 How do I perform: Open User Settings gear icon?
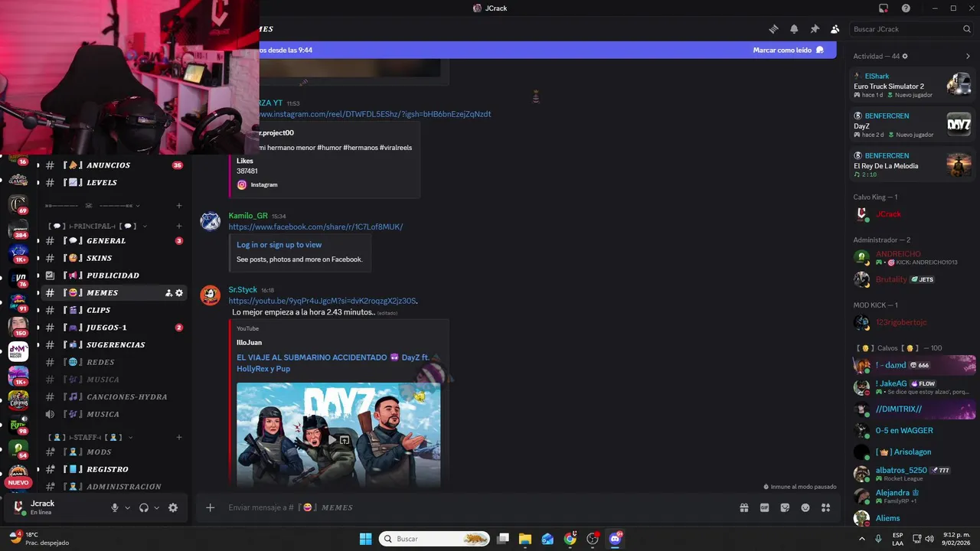pyautogui.click(x=173, y=507)
